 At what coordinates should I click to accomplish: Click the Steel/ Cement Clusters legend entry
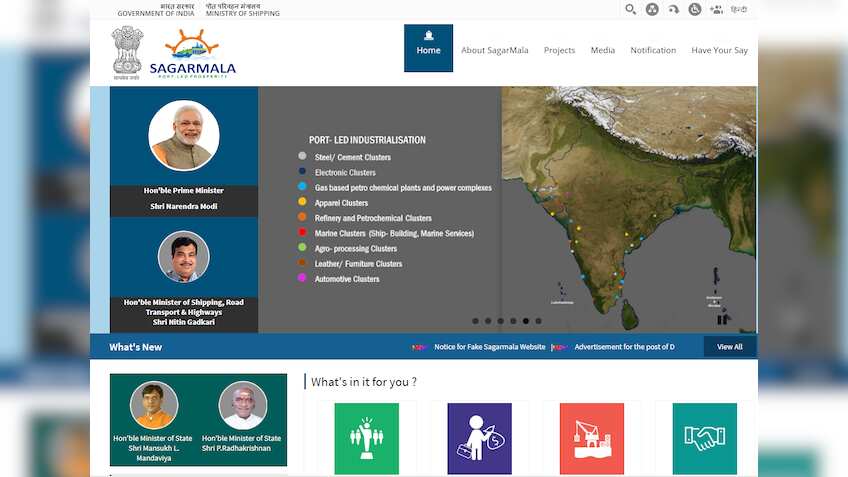point(353,157)
